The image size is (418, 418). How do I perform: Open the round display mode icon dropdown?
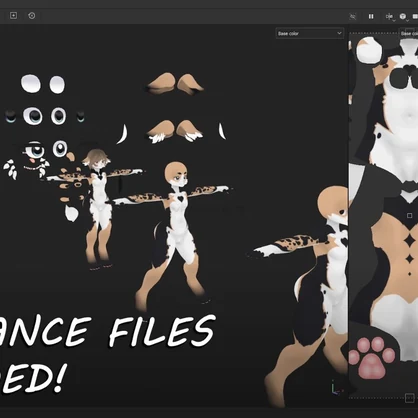coord(403,16)
